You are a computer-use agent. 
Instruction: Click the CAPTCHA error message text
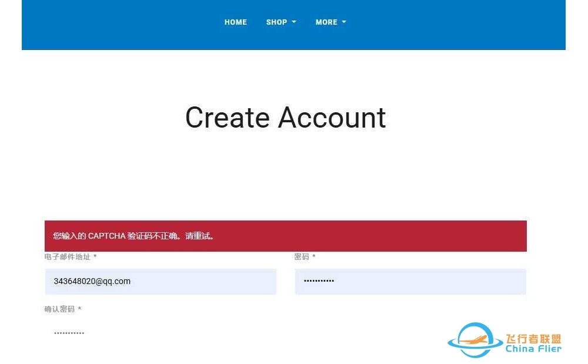point(133,236)
